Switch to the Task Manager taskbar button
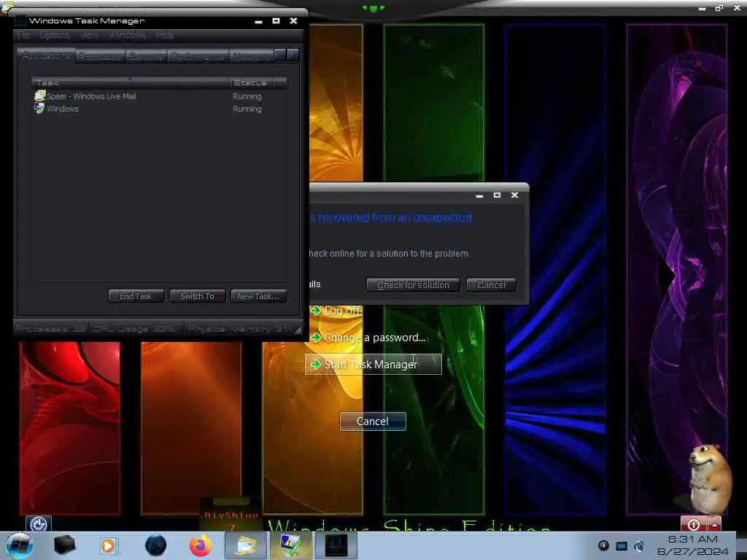 click(336, 545)
